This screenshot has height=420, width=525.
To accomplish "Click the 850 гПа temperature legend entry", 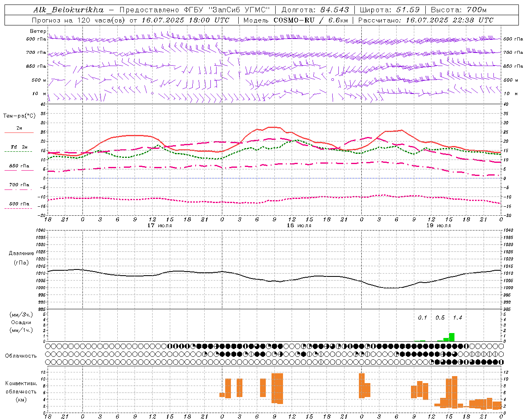I will point(19,166).
